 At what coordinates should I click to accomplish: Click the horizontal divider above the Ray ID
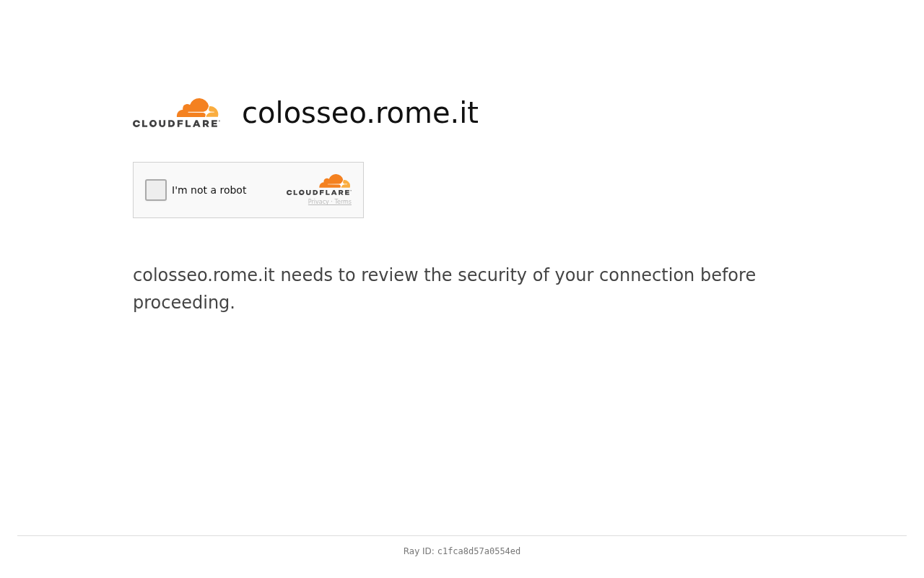[462, 535]
